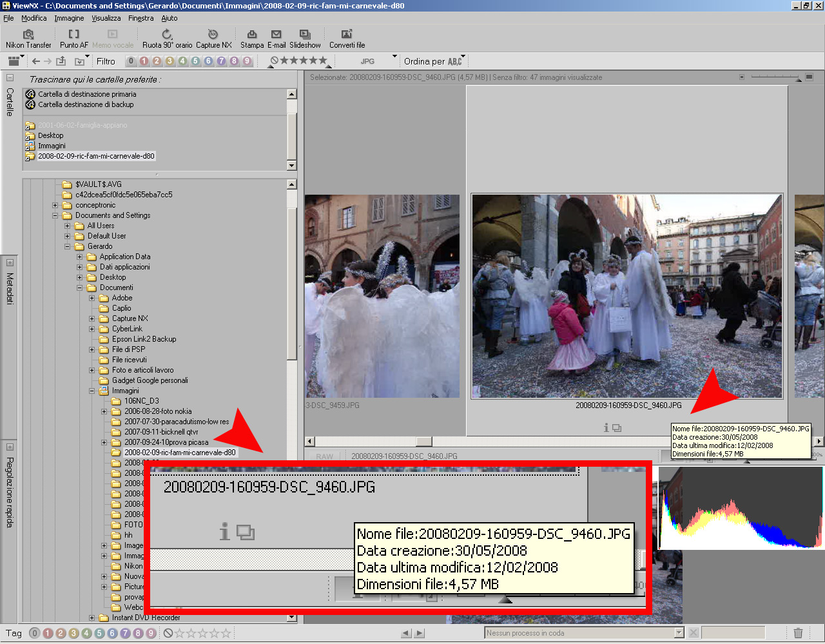Expand the conceptronic folder
Viewport: 825px width, 644px height.
point(55,205)
